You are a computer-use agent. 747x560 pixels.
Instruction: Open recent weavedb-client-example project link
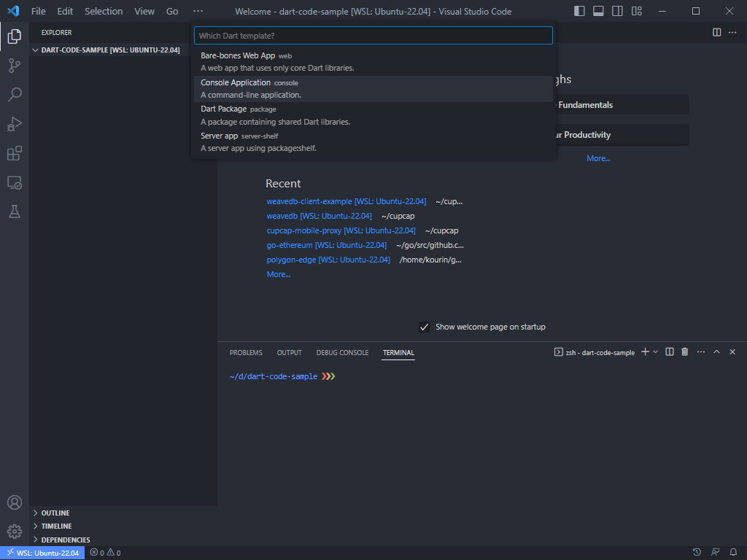pyautogui.click(x=347, y=201)
